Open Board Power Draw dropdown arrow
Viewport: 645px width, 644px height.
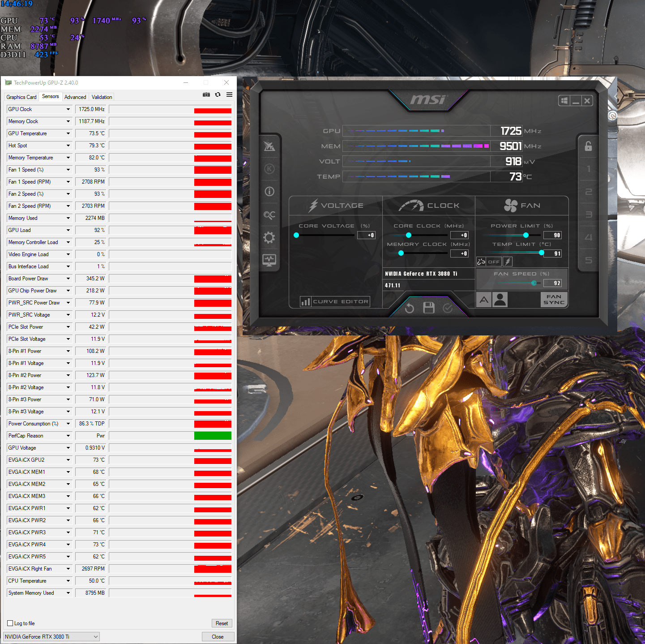coord(68,279)
